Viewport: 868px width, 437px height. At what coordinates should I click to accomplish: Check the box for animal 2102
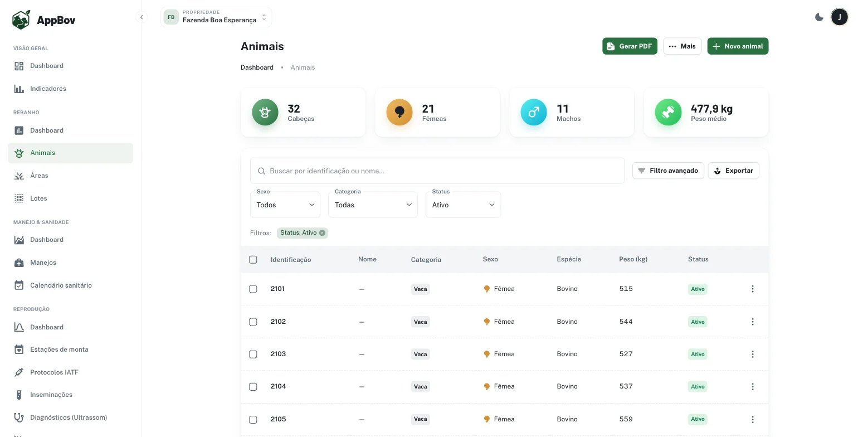coord(253,322)
